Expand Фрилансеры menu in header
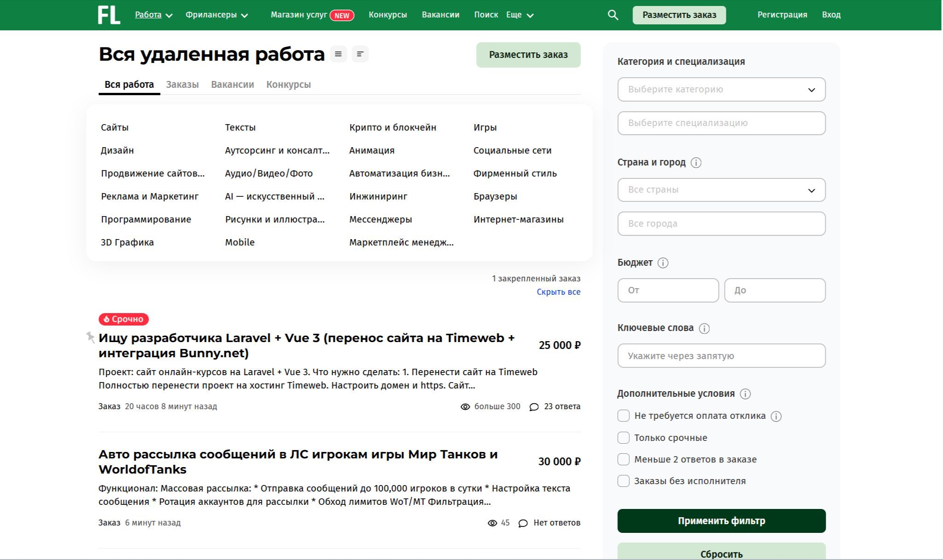Image resolution: width=943 pixels, height=560 pixels. (x=216, y=15)
